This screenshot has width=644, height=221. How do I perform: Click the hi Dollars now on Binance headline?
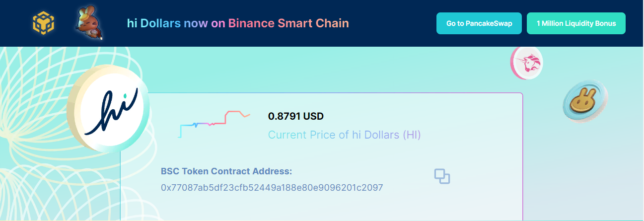coord(238,23)
